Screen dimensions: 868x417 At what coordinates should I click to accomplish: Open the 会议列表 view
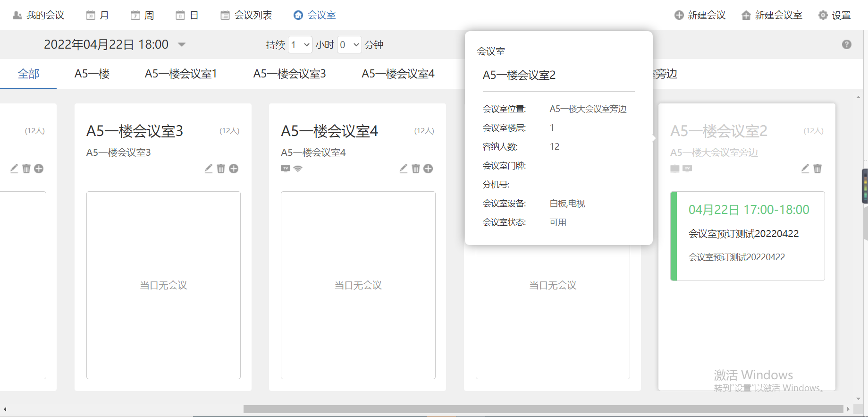click(x=246, y=15)
